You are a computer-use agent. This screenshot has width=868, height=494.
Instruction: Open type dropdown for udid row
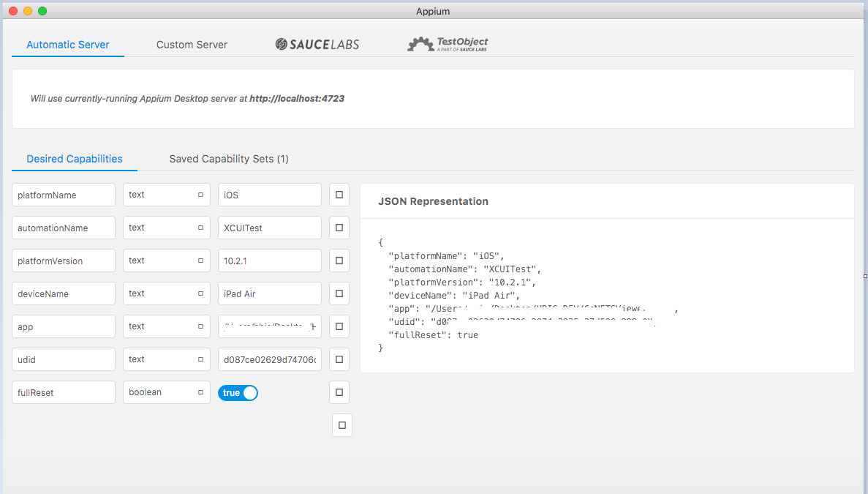(167, 359)
